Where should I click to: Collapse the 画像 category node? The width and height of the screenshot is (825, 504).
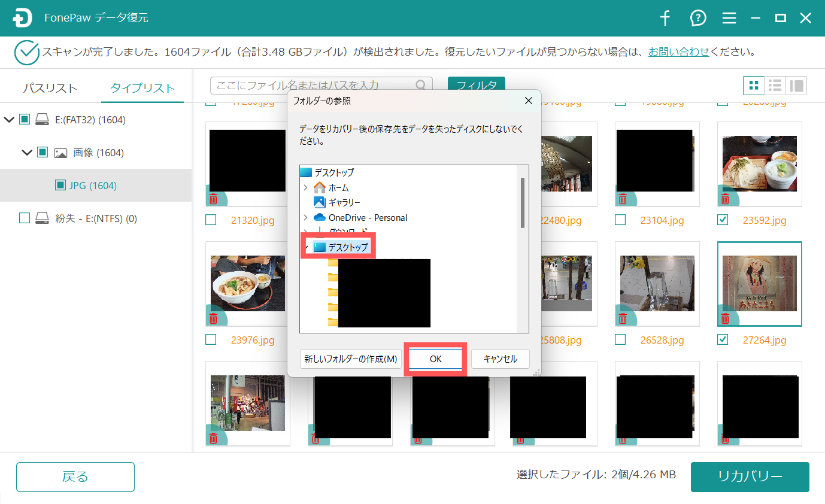coord(27,153)
